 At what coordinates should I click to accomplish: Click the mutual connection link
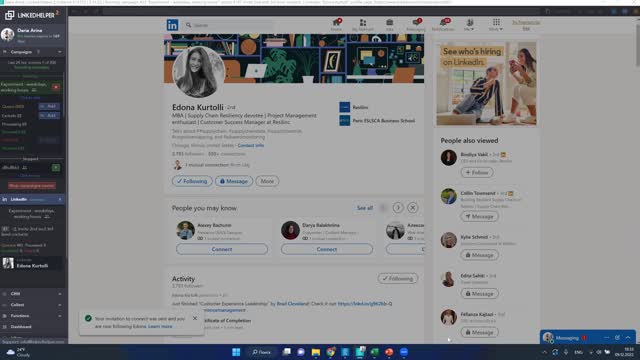pyautogui.click(x=217, y=165)
